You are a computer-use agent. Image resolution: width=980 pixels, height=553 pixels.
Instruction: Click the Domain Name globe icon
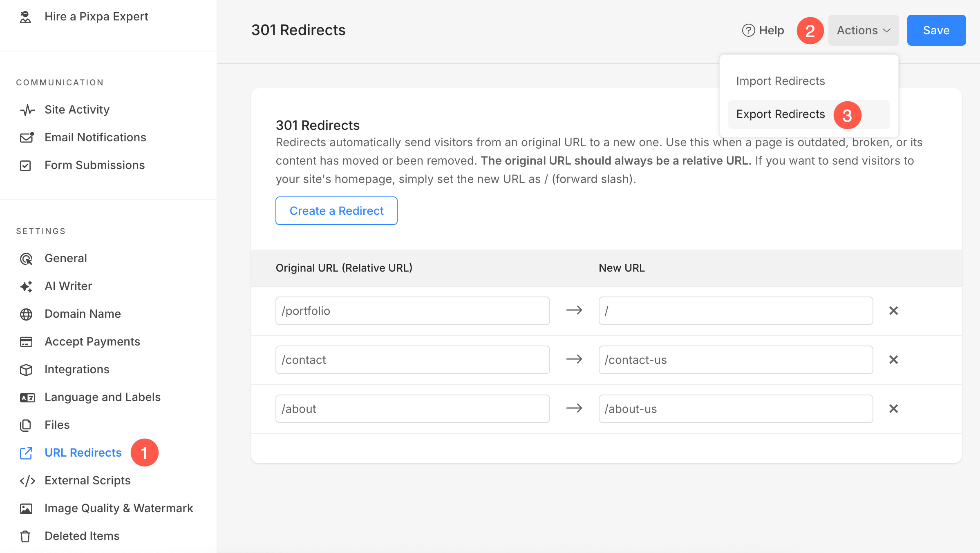click(x=26, y=314)
